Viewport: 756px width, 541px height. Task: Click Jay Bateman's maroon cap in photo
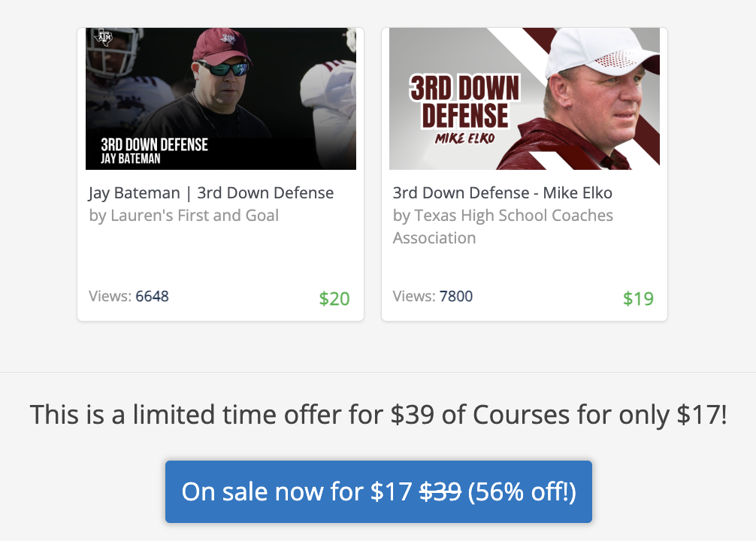click(x=222, y=45)
